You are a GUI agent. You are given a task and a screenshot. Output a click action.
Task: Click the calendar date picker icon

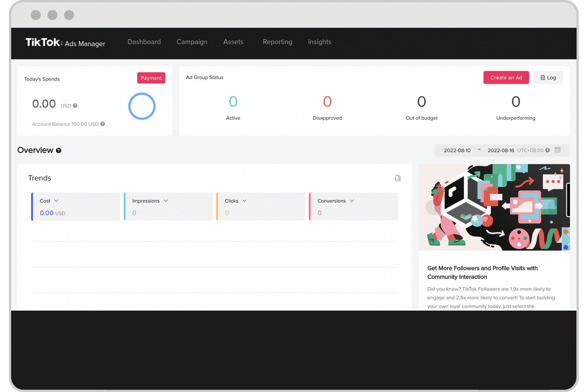point(558,150)
